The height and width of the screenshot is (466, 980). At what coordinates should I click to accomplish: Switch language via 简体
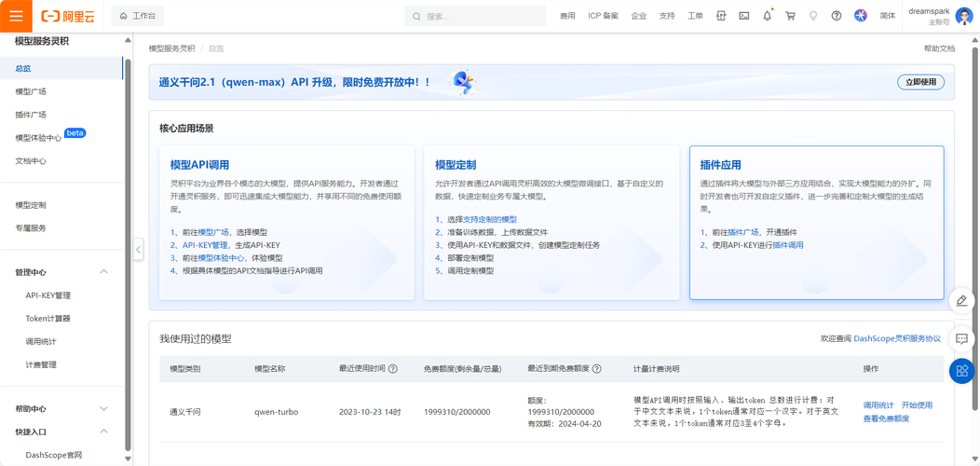887,16
